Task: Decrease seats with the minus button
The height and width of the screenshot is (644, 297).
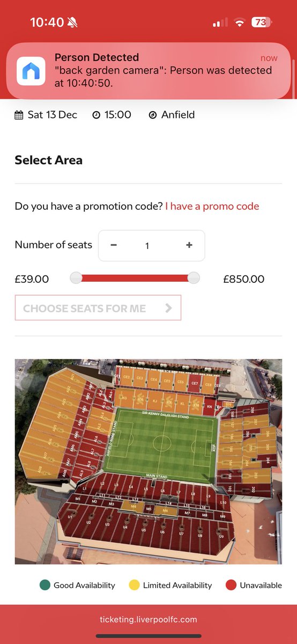Action: (x=114, y=245)
